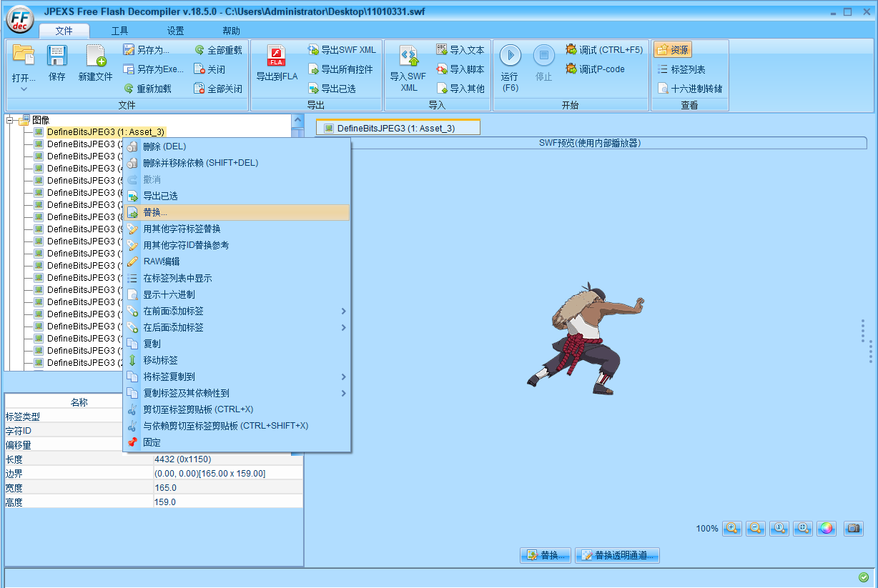Viewport: 878px width, 588px height.
Task: Zoom in on the preview with magnifier plus
Action: tap(732, 528)
